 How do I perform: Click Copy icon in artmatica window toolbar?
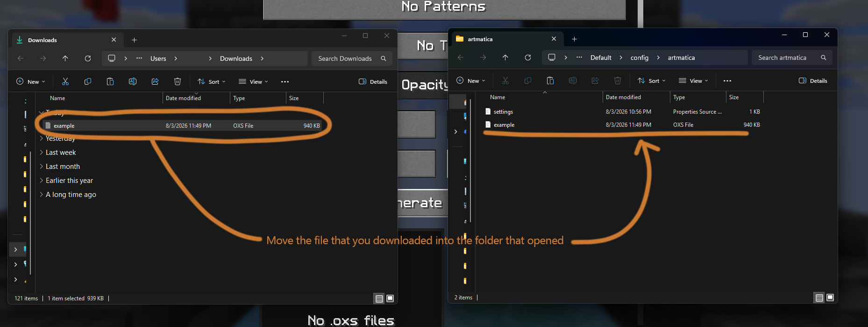pos(528,80)
